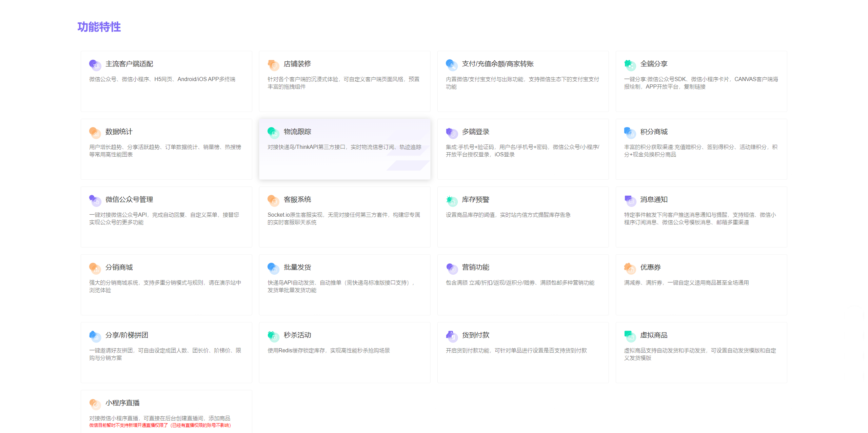The width and height of the screenshot is (868, 433).
Task: Open the 店铺装修 card title
Action: (x=297, y=64)
